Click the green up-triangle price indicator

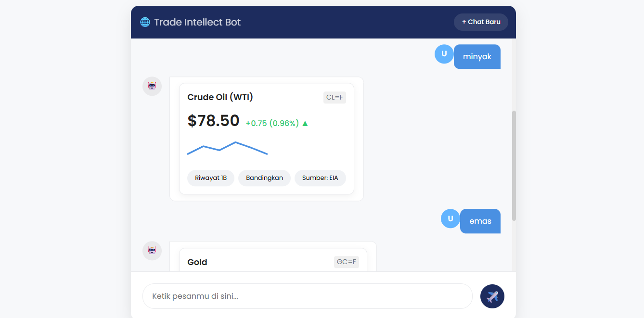305,124
